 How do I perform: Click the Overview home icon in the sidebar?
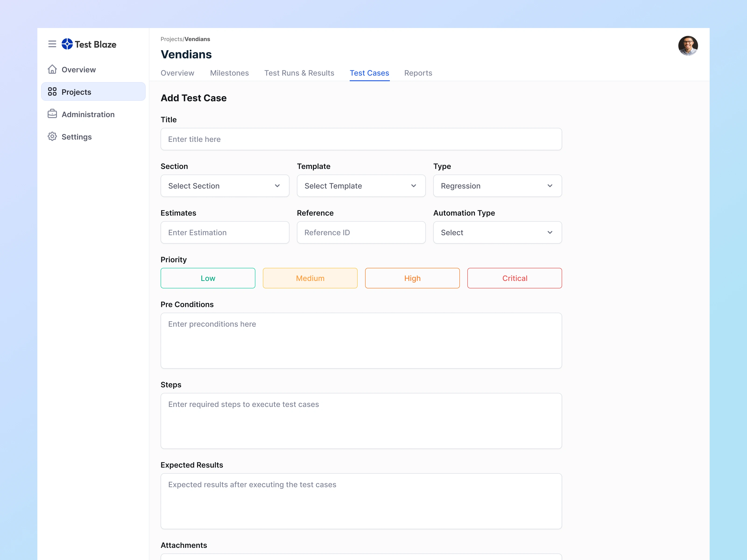click(x=52, y=69)
